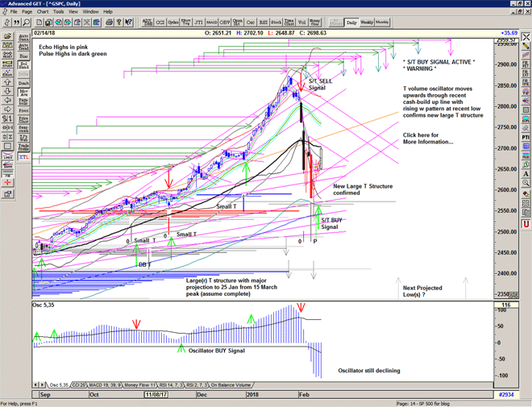The image size is (532, 407).
Task: Switch chart to Weekly timeframe
Action: click(x=367, y=23)
